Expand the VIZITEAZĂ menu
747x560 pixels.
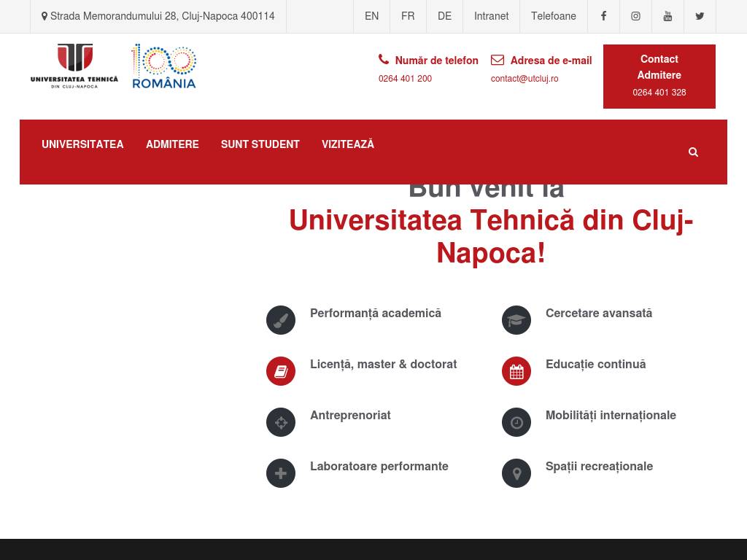pyautogui.click(x=348, y=144)
